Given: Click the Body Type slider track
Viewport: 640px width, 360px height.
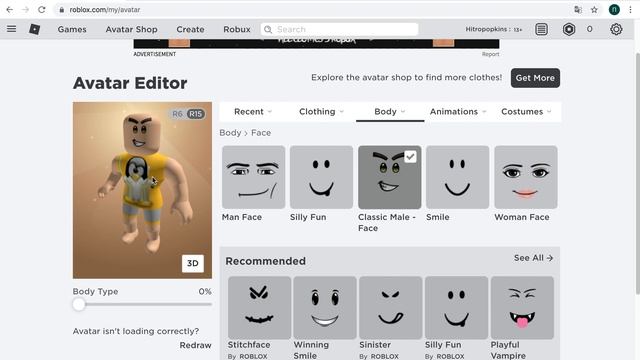Looking at the screenshot, I should tap(142, 304).
